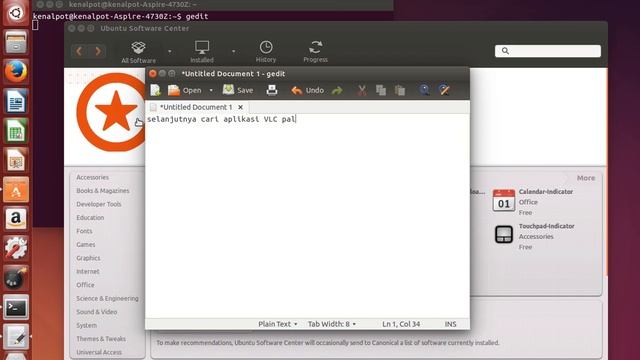
Task: Click the Calendar-Indicator calendar icon
Action: (504, 201)
